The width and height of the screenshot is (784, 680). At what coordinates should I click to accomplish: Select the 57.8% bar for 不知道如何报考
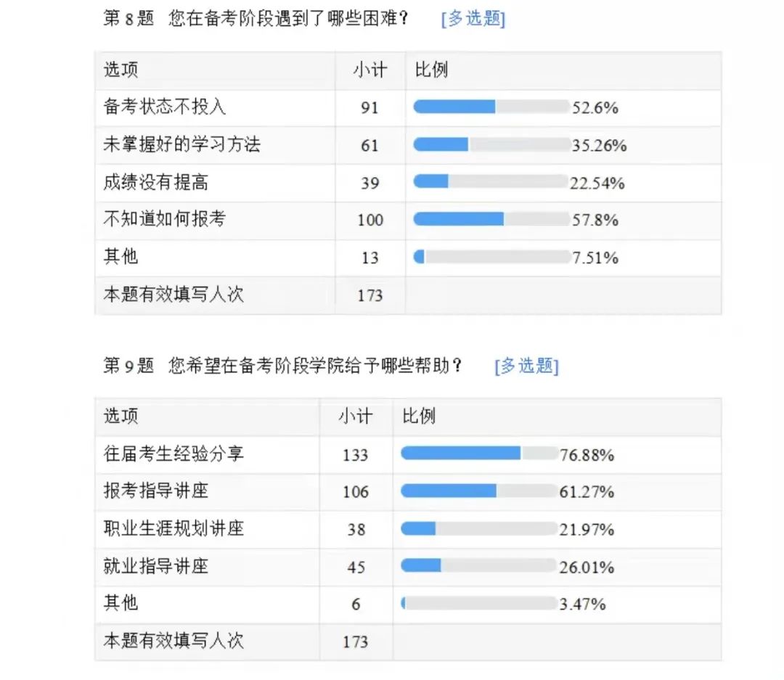click(491, 219)
